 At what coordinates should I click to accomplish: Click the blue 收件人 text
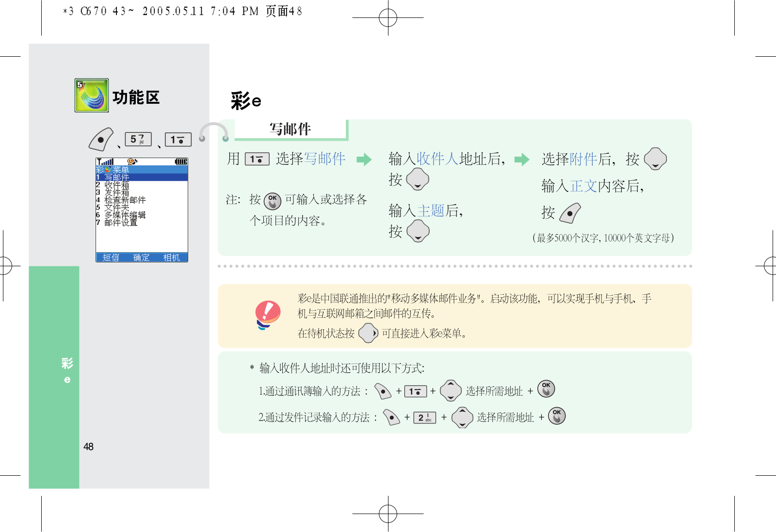(x=437, y=159)
